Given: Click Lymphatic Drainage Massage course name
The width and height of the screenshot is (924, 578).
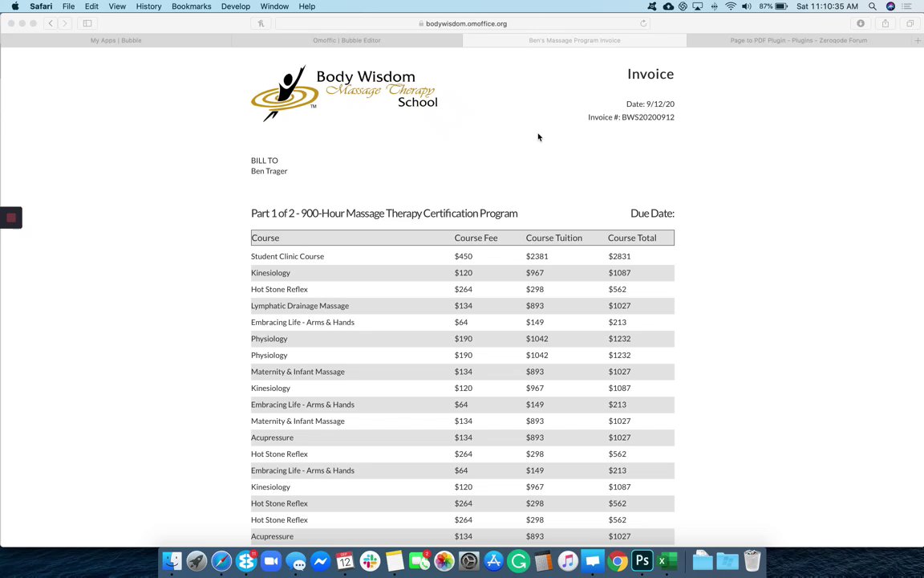Looking at the screenshot, I should (300, 306).
